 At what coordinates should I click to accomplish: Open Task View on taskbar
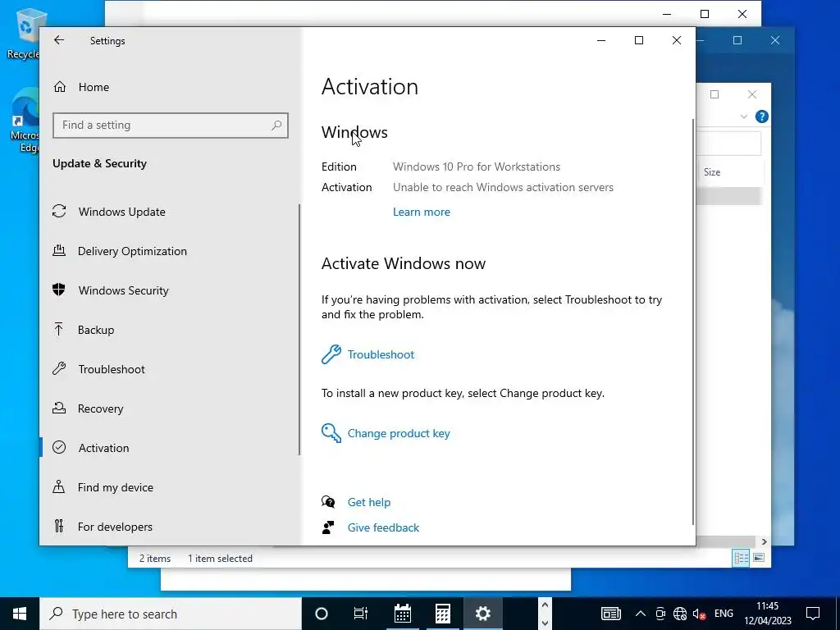click(361, 614)
